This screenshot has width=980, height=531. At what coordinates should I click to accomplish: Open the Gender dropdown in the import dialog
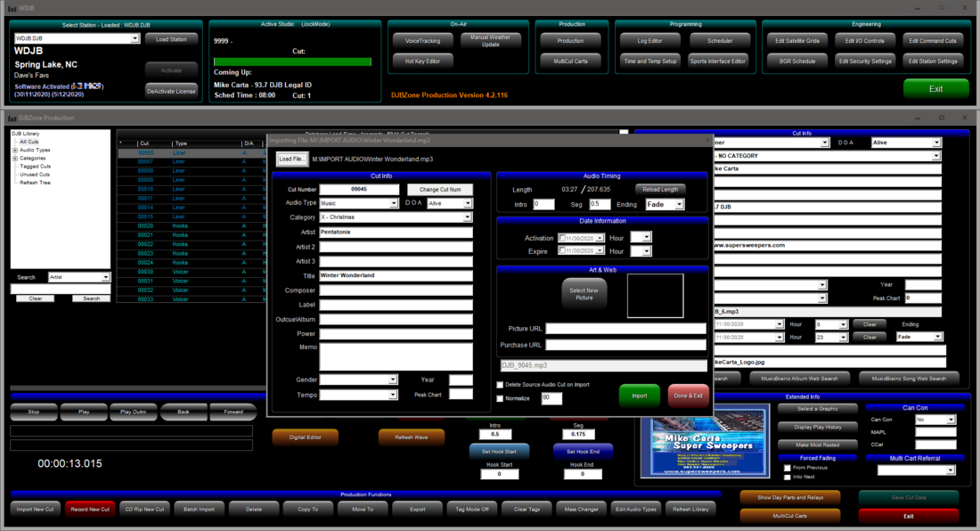coord(393,380)
